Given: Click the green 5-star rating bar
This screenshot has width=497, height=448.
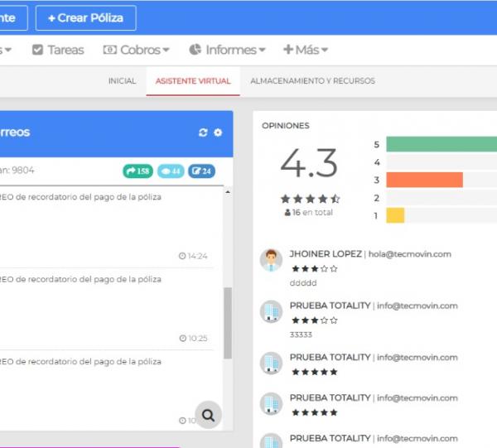Looking at the screenshot, I should pos(441,144).
